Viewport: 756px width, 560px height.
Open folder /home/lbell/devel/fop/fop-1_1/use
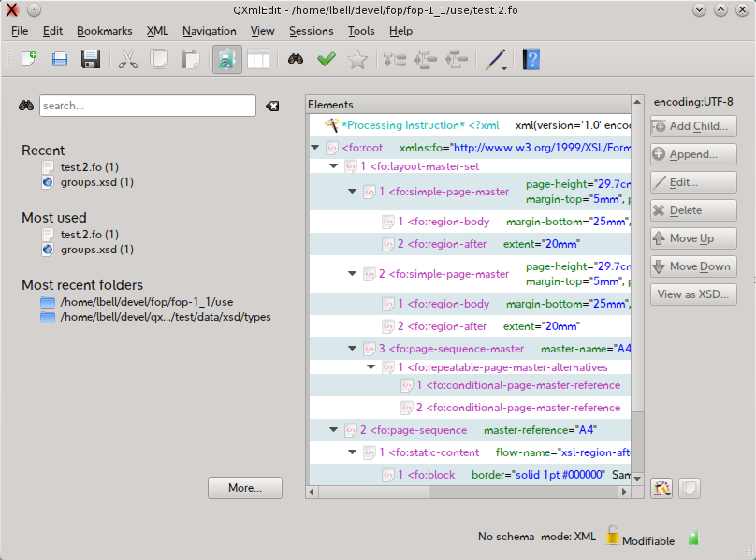point(147,302)
